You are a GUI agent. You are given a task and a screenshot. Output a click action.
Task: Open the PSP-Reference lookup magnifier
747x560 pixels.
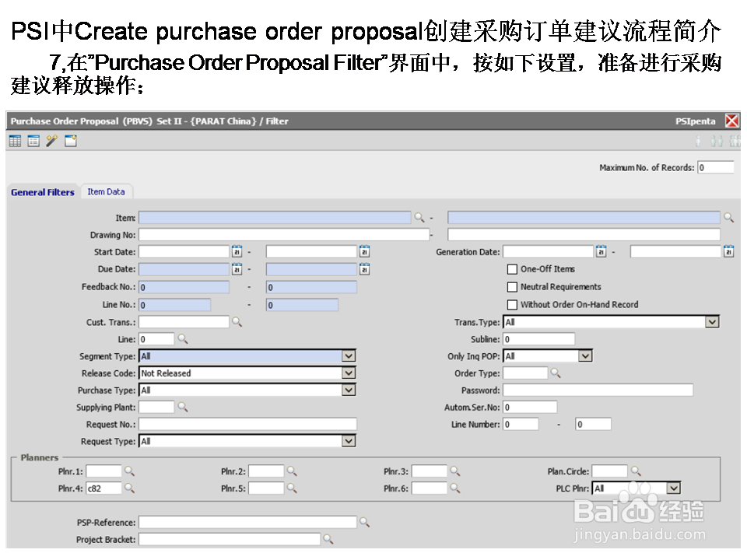pyautogui.click(x=365, y=522)
